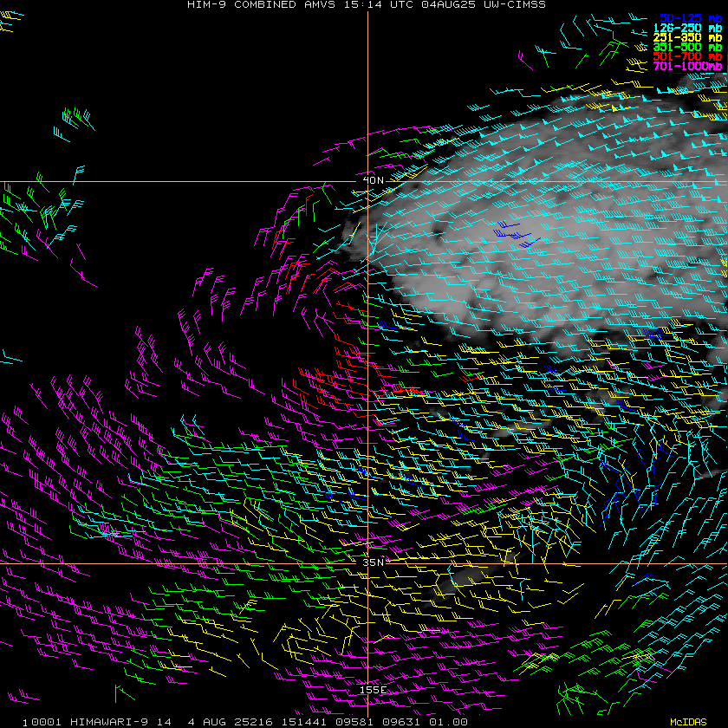Click the isolated green barb left of 155E label
This screenshot has width=728, height=728.
120,692
